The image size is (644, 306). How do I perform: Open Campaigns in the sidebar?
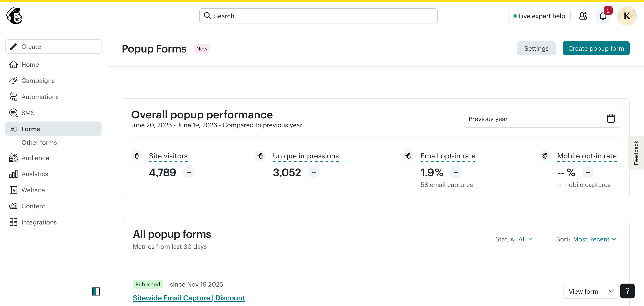53,80
